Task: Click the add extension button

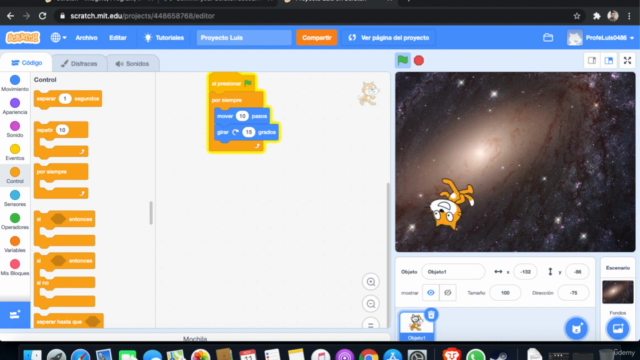Action: tap(15, 315)
